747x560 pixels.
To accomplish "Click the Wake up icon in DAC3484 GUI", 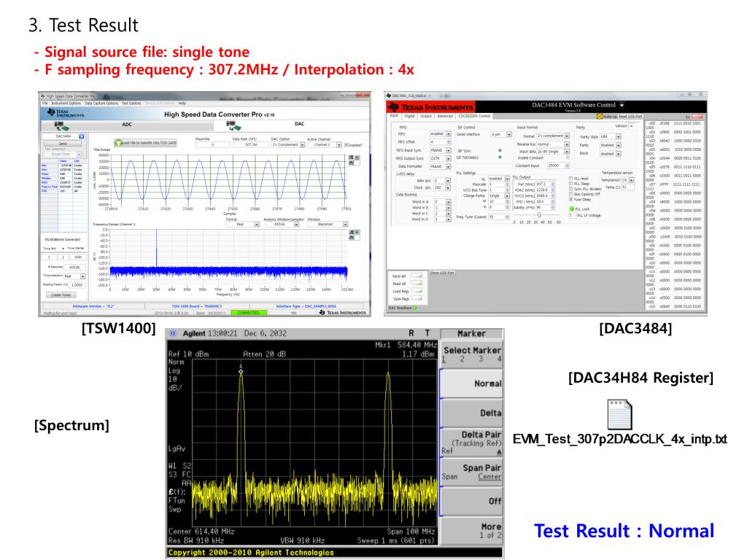I will click(600, 116).
